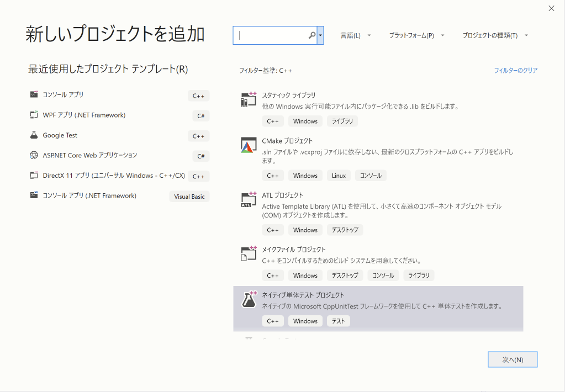565x392 pixels.
Task: Click the メイクファイル プロジェクト description text
Action: click(341, 261)
